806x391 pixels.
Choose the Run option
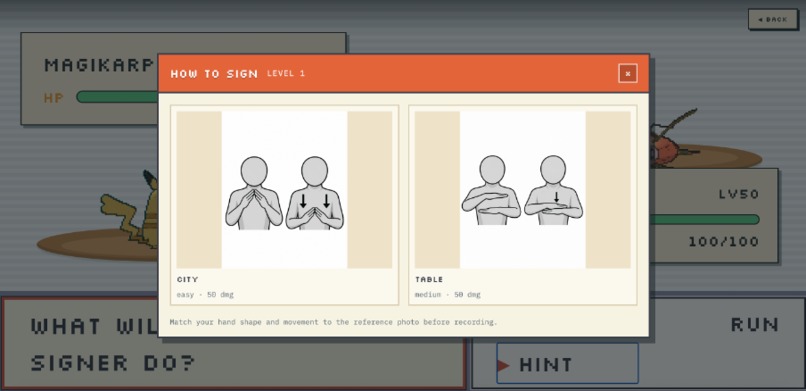755,324
